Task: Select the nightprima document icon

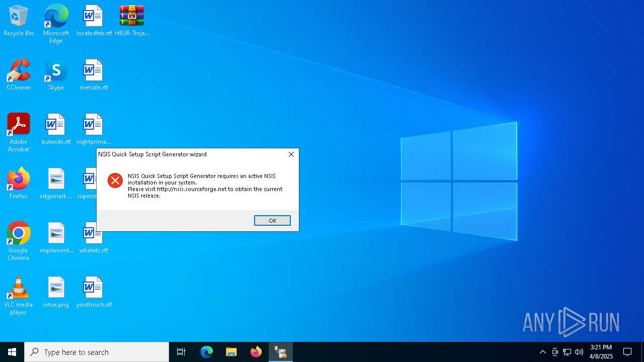Action: point(94,129)
